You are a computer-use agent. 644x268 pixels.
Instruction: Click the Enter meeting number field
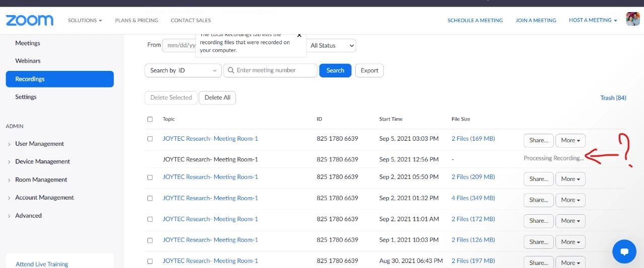tap(270, 70)
